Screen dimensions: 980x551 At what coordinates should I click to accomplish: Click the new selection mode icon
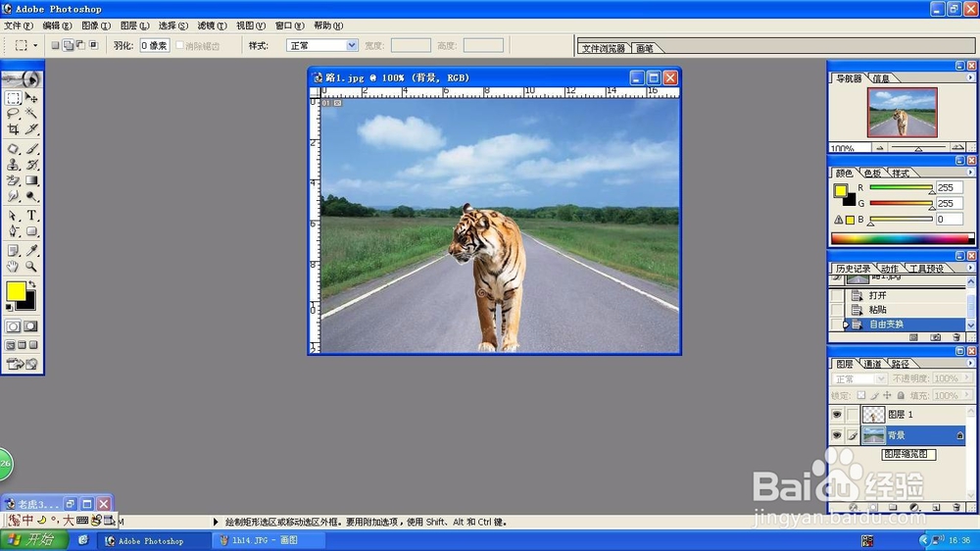pyautogui.click(x=55, y=45)
